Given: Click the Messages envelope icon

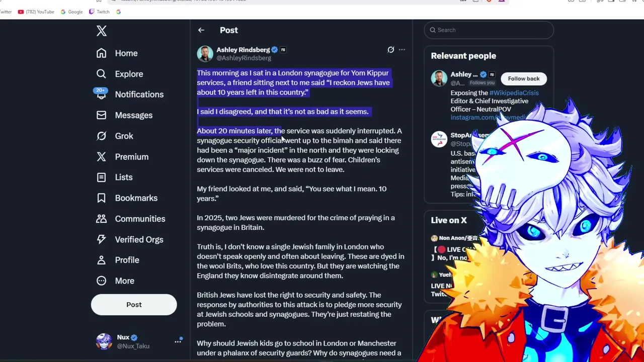Looking at the screenshot, I should tap(102, 115).
